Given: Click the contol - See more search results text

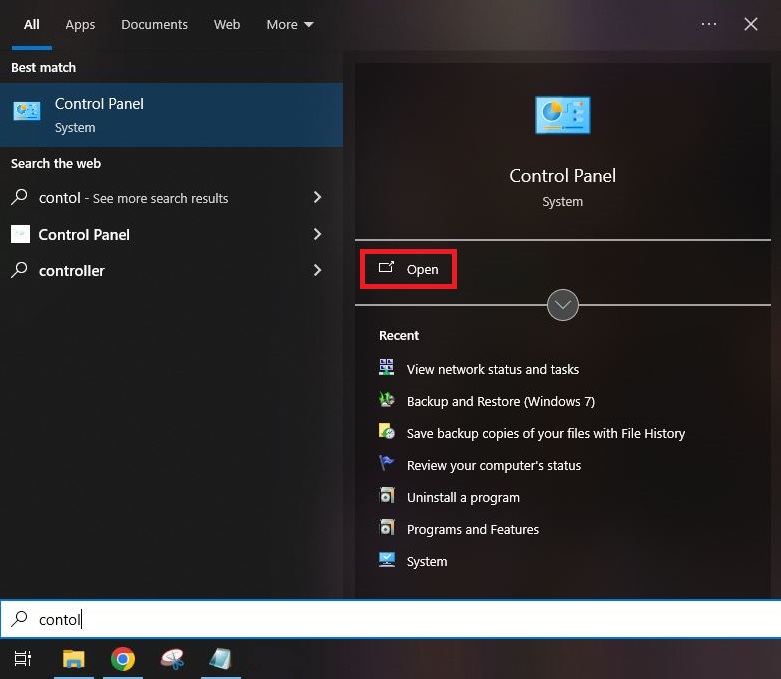Looking at the screenshot, I should [x=133, y=198].
